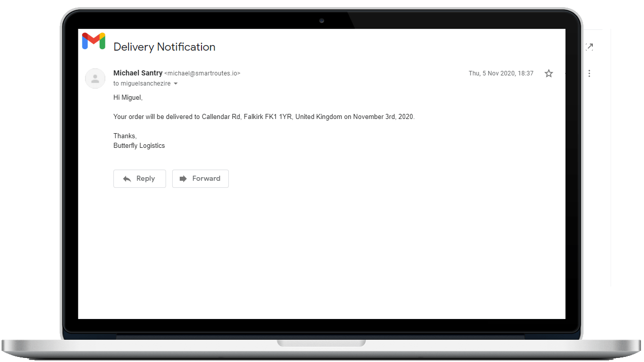
Task: Click sender name Michael Santry
Action: point(138,73)
